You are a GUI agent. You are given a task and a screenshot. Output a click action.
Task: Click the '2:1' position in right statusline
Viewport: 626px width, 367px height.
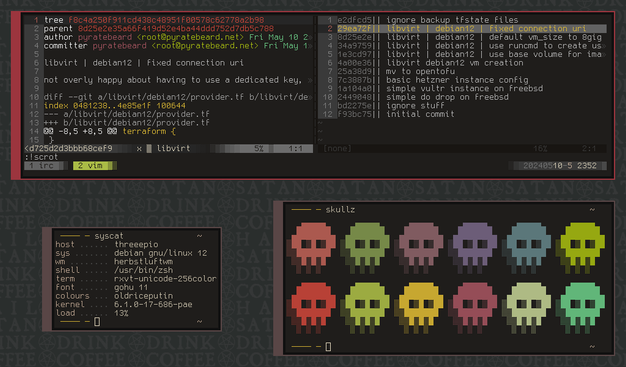[589, 149]
